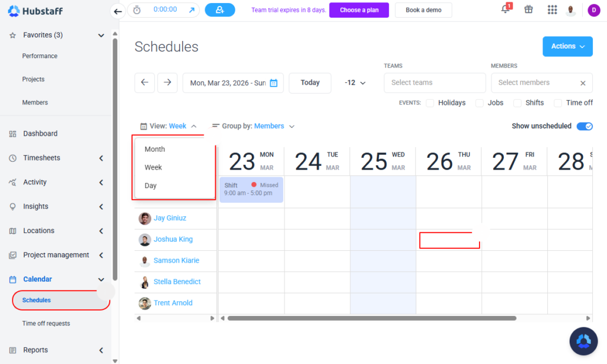Click the Timesheets clock icon
Viewport: 607px width, 364px height.
pos(13,158)
